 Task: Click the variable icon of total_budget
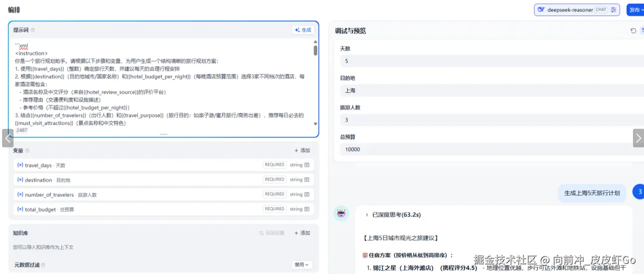click(x=20, y=209)
